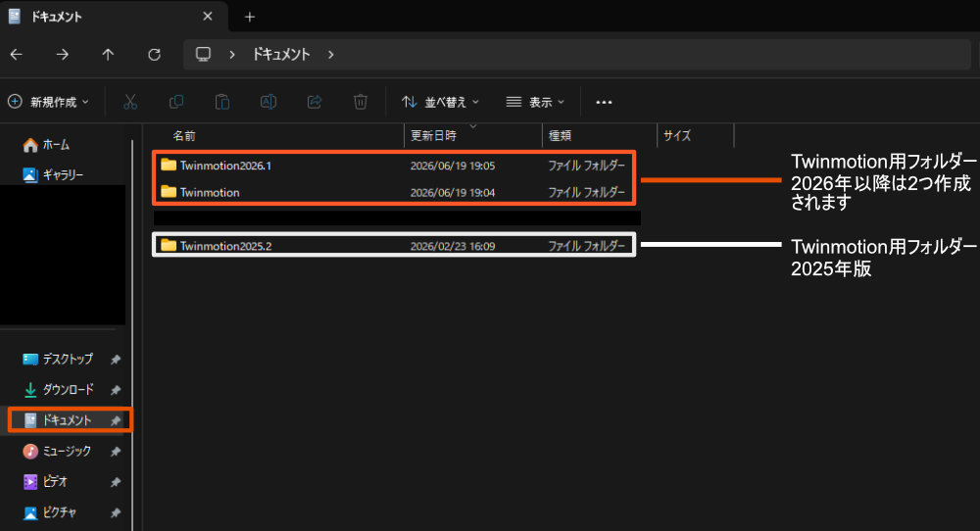Expand chevron before ドキュメント in address bar

coord(232,54)
